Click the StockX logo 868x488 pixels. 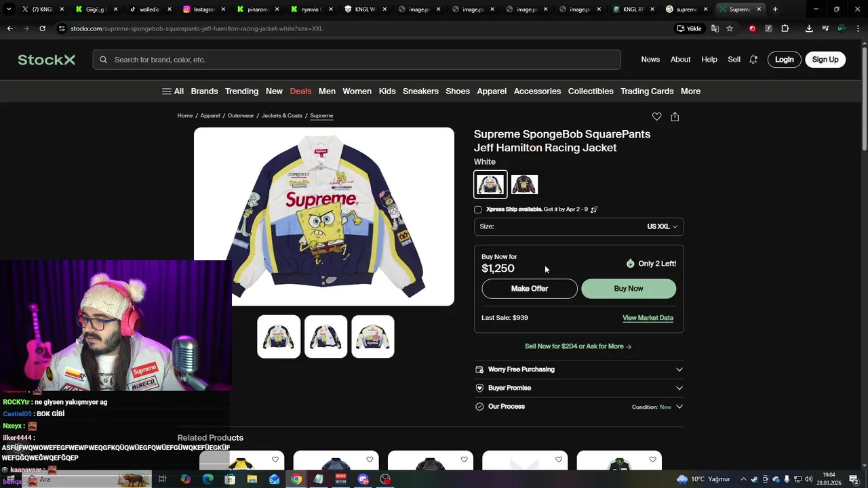point(46,60)
